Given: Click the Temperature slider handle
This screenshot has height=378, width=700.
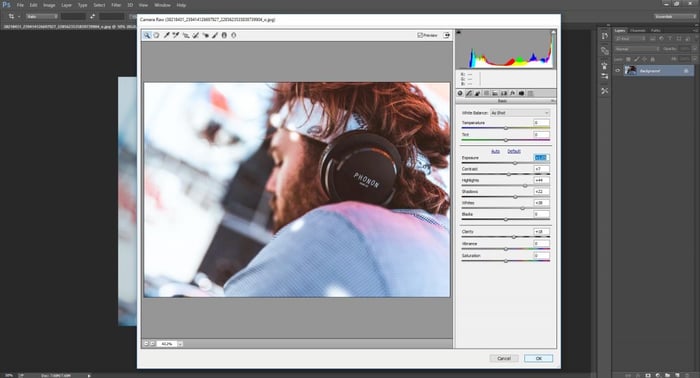Looking at the screenshot, I should pyautogui.click(x=506, y=128).
